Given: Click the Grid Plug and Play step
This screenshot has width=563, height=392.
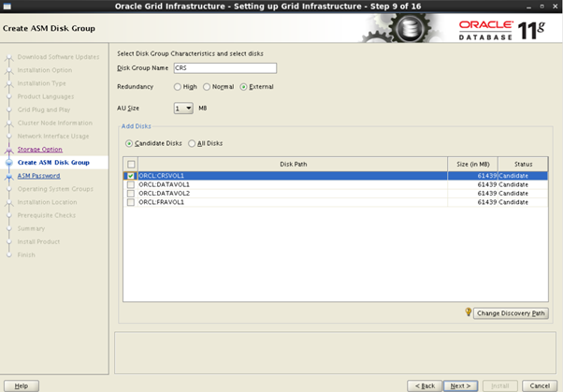Looking at the screenshot, I should pos(44,109).
